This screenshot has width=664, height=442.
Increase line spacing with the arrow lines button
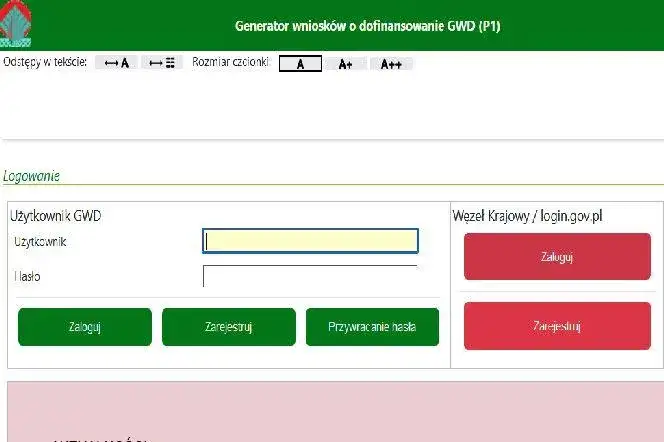(162, 63)
